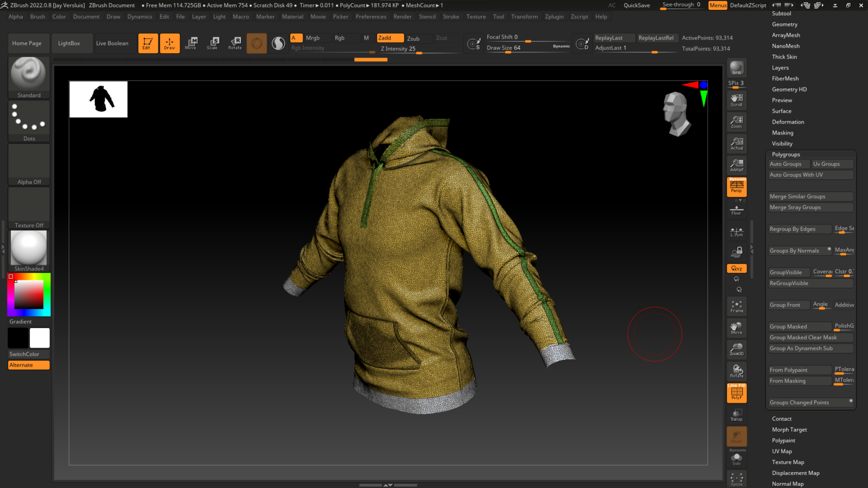Expand the Texture Map subpalette

788,462
